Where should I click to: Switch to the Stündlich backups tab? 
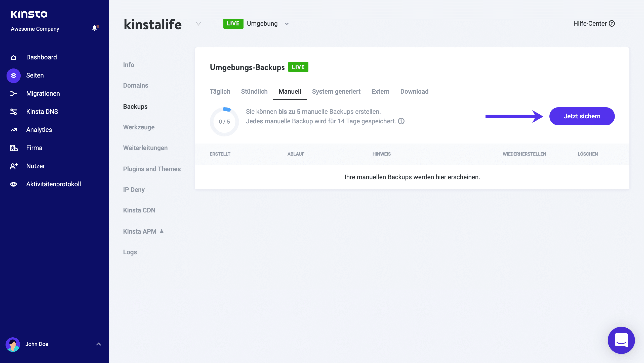254,91
